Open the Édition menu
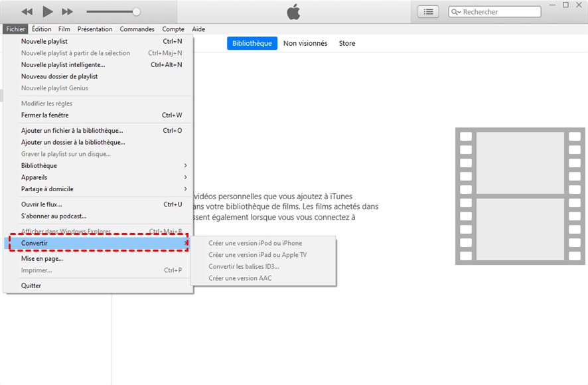This screenshot has width=588, height=385. click(41, 29)
